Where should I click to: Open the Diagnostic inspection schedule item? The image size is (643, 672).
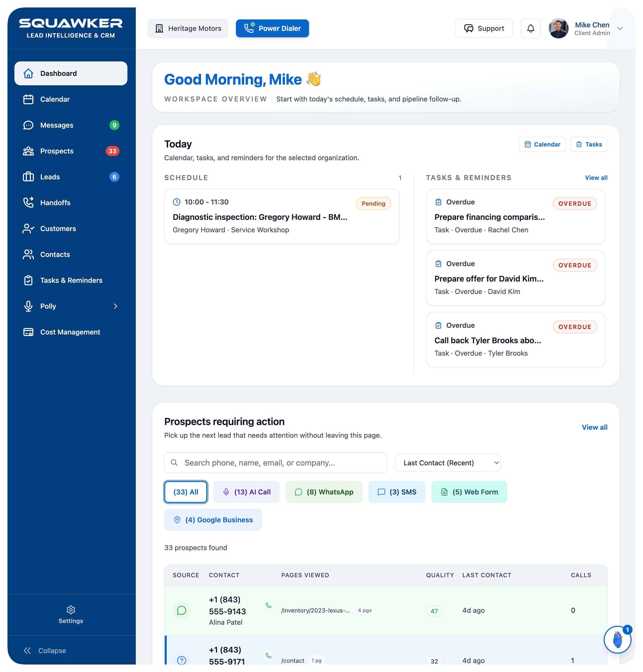[282, 216]
